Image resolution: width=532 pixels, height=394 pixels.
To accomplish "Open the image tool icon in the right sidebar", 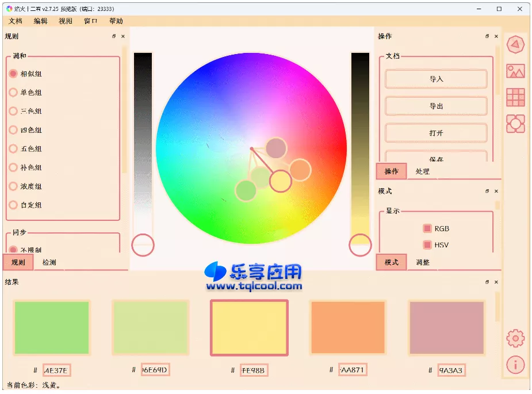I will pyautogui.click(x=515, y=71).
